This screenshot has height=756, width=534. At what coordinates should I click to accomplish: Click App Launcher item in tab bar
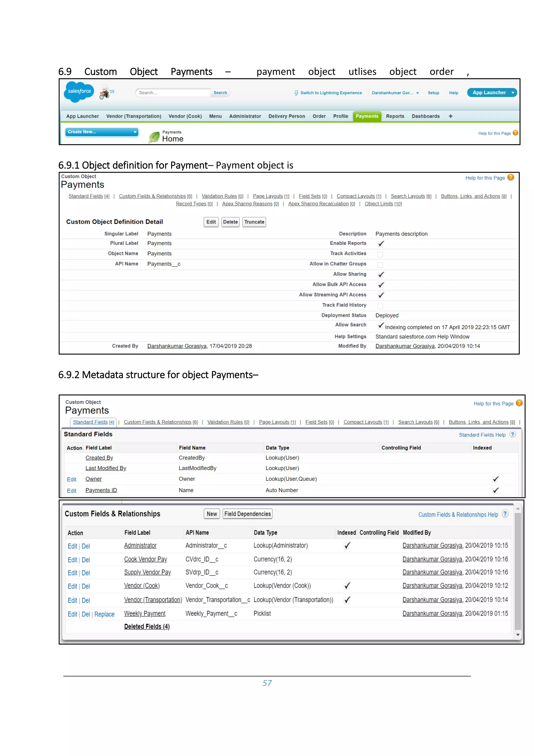coord(82,116)
